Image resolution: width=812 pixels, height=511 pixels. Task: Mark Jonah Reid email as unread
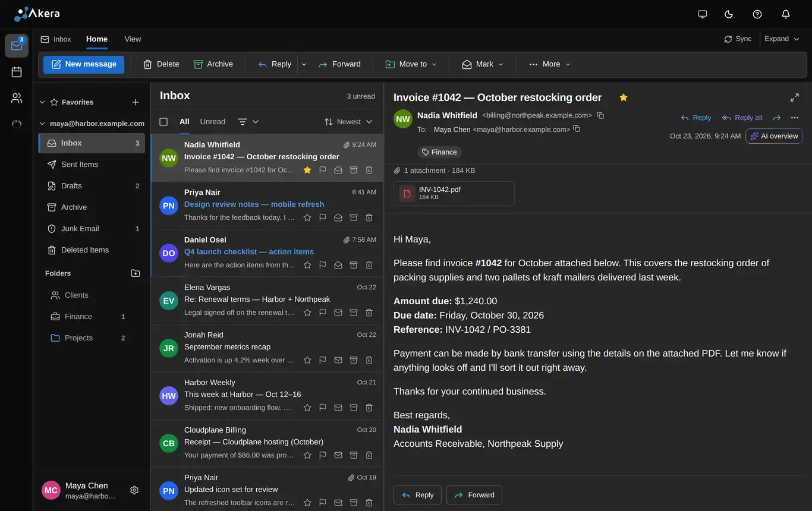(x=338, y=360)
